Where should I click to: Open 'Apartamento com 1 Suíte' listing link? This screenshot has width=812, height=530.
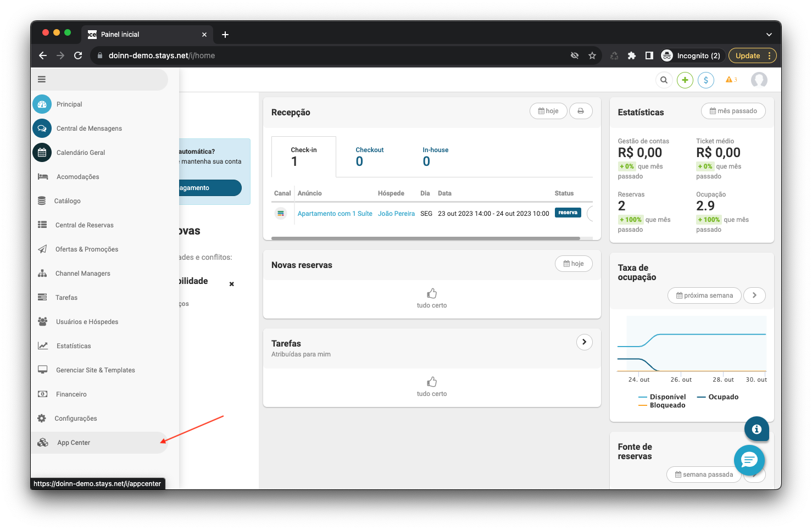click(335, 214)
